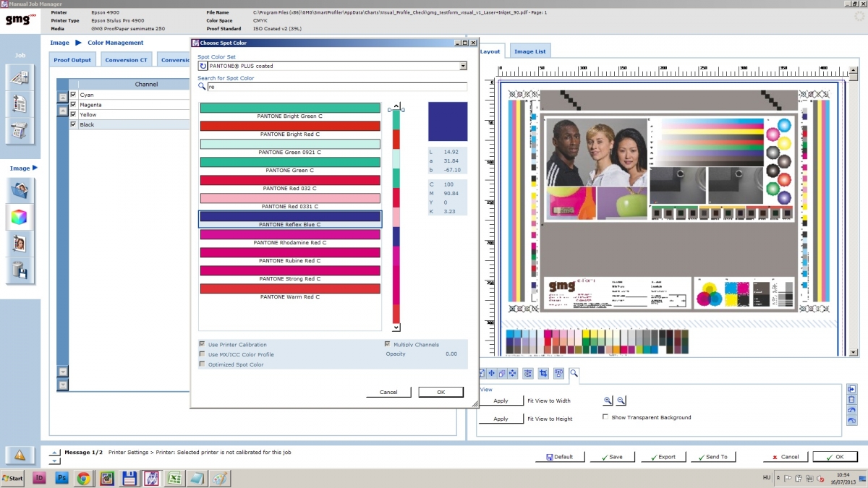Click the duplicate pages layout tool icon
Screen dimensions: 868x488
[x=502, y=373]
